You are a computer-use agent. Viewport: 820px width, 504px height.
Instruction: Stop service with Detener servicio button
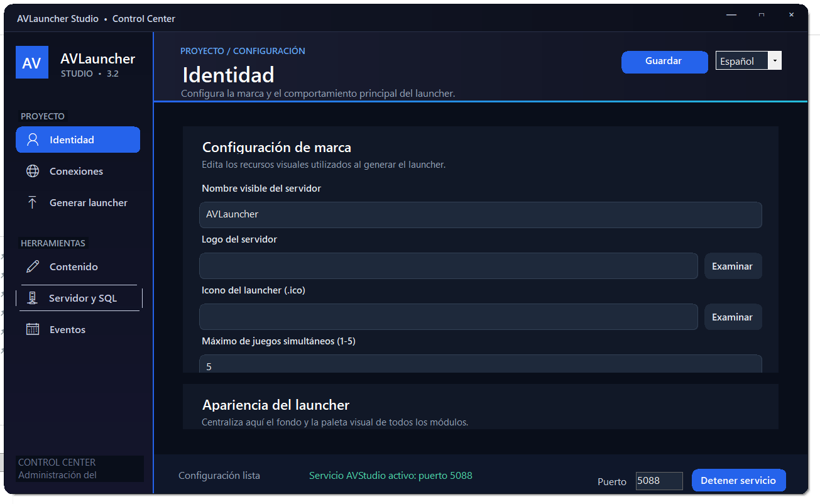[738, 481]
